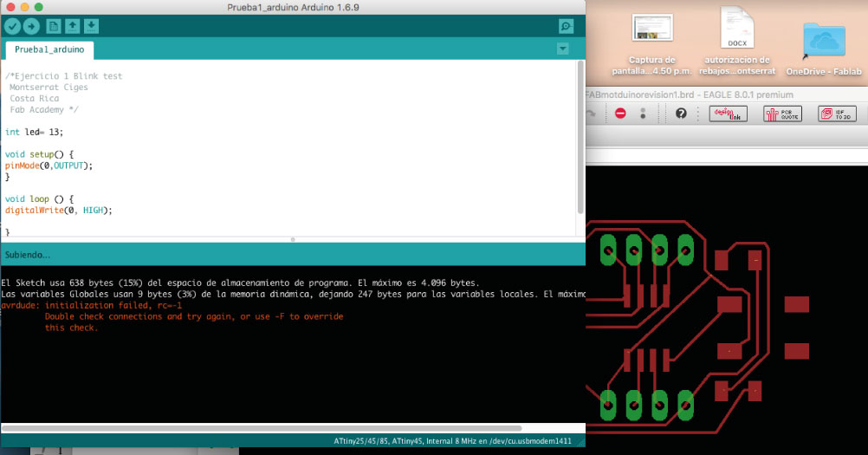
Task: Click the console horizontal scrollbar
Action: (262, 428)
